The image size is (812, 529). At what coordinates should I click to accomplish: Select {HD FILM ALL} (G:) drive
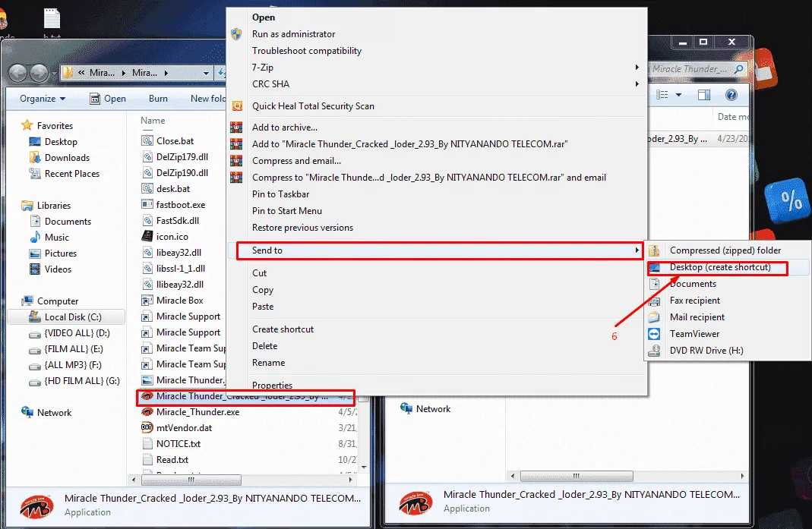click(x=74, y=381)
